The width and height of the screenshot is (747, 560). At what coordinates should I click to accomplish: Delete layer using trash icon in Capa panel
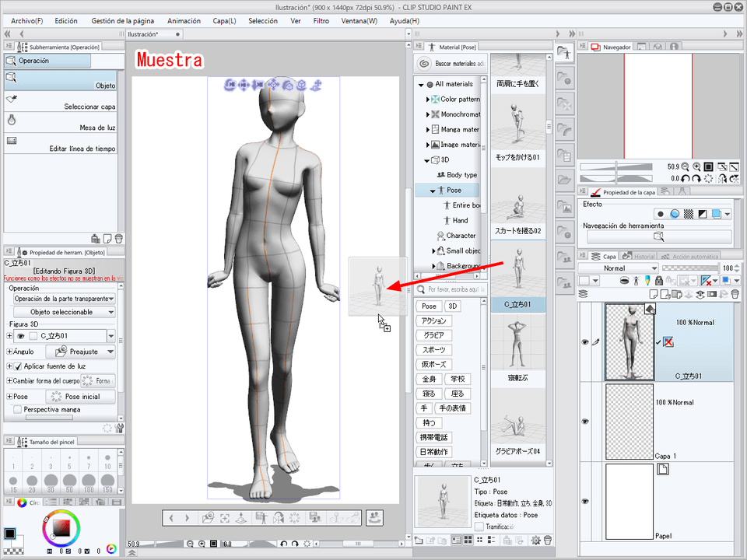pos(735,294)
